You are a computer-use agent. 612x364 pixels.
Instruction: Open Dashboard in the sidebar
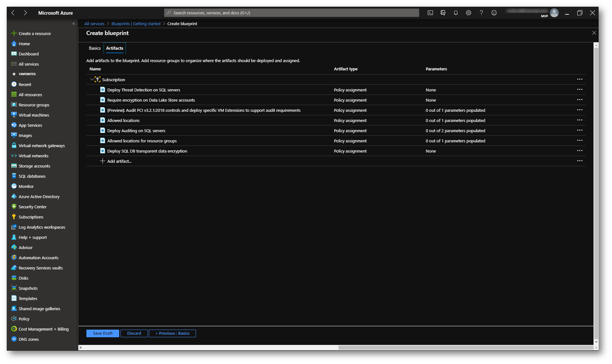click(x=25, y=54)
